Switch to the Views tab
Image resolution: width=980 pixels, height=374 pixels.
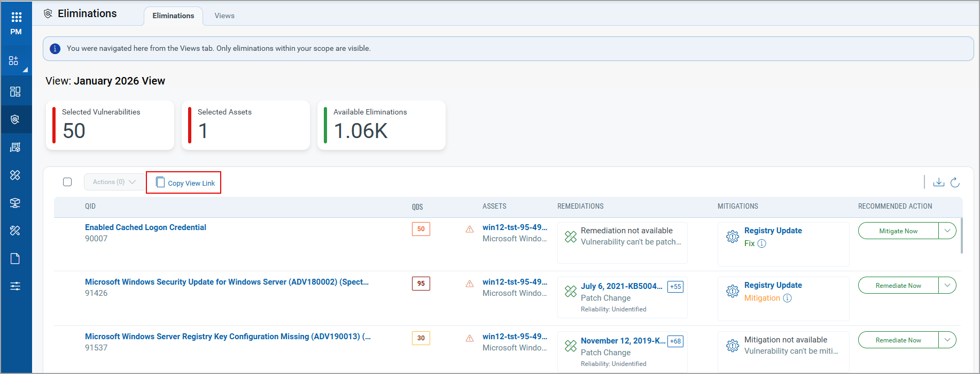point(224,16)
